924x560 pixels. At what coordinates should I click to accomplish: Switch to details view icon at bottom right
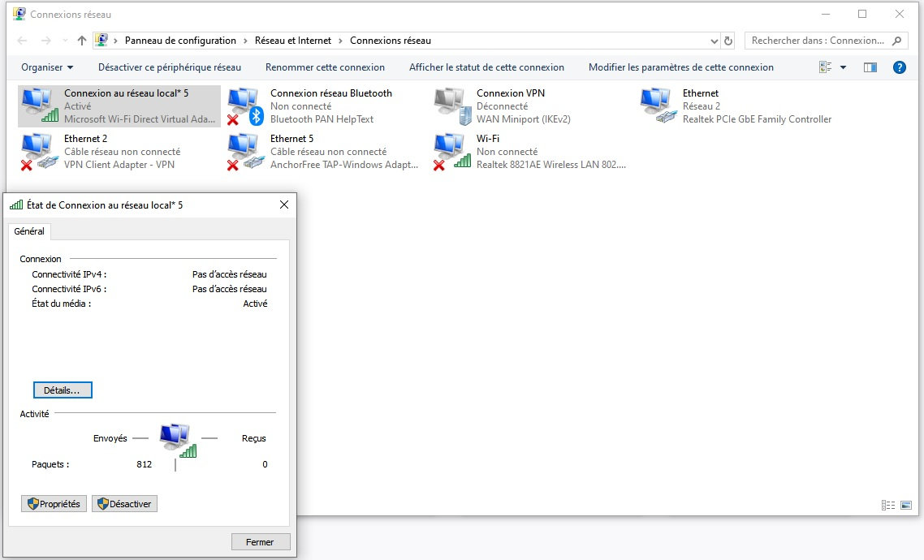point(888,506)
